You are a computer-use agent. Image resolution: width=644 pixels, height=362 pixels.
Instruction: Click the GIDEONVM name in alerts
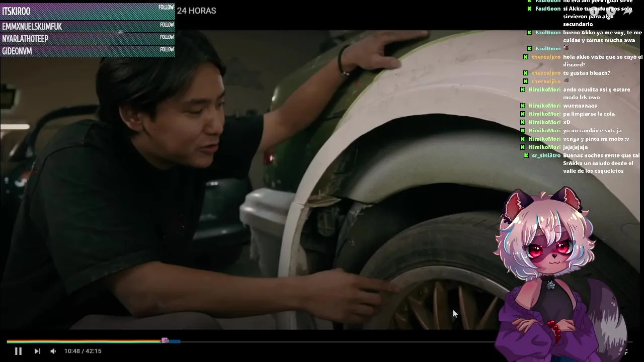click(17, 51)
